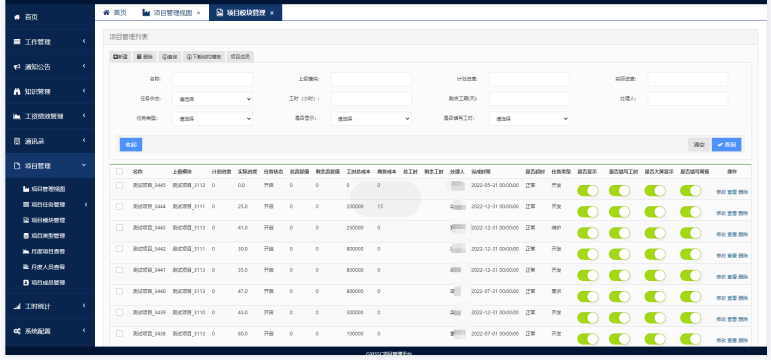Toggle 是否显示 switch for 测试项目_3439
Screen dimensions: 771x360
click(588, 318)
